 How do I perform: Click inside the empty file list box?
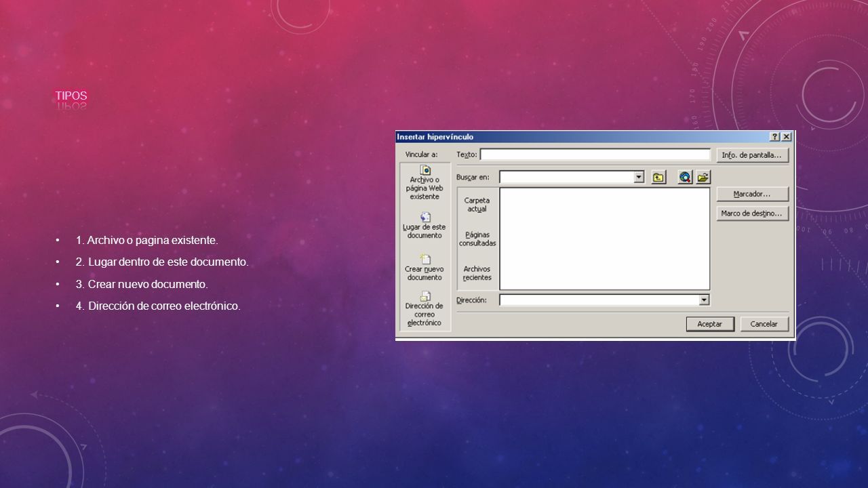(605, 239)
